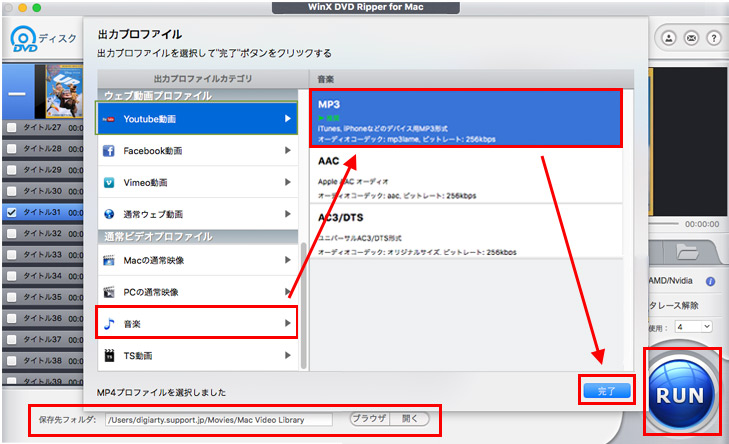Screen dimensions: 729x444
Task: Check the タイトル27 checkbox
Action: click(12, 127)
